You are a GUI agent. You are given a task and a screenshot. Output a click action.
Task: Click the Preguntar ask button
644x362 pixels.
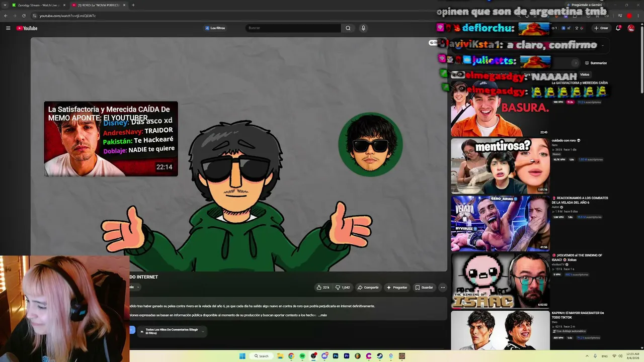click(x=396, y=288)
